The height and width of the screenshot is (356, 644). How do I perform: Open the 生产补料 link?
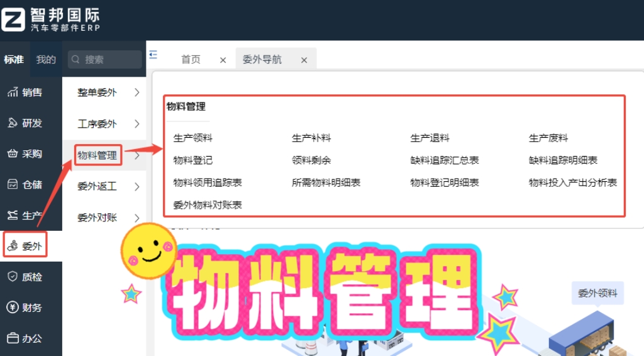click(311, 138)
